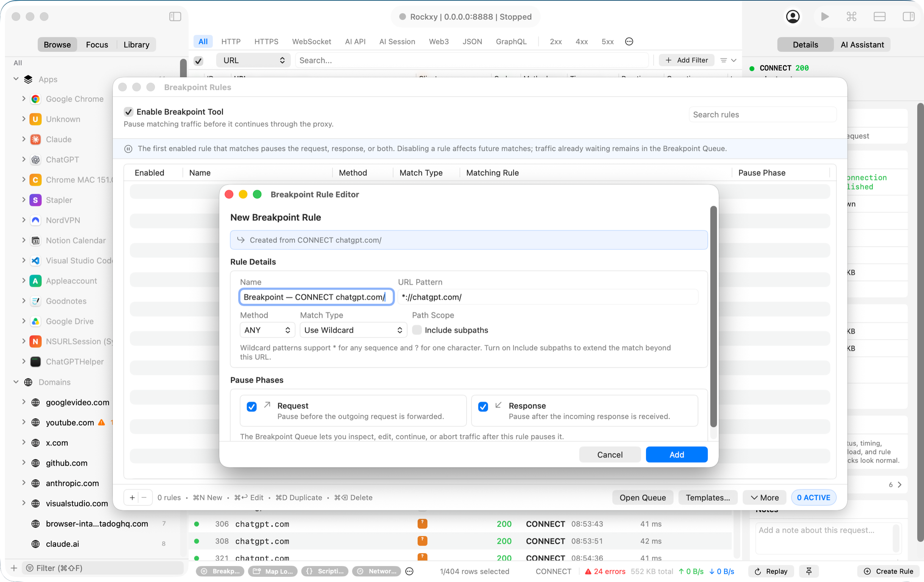The height and width of the screenshot is (582, 924).
Task: Open the more filters ellipsis after 5xx
Action: [x=629, y=41]
